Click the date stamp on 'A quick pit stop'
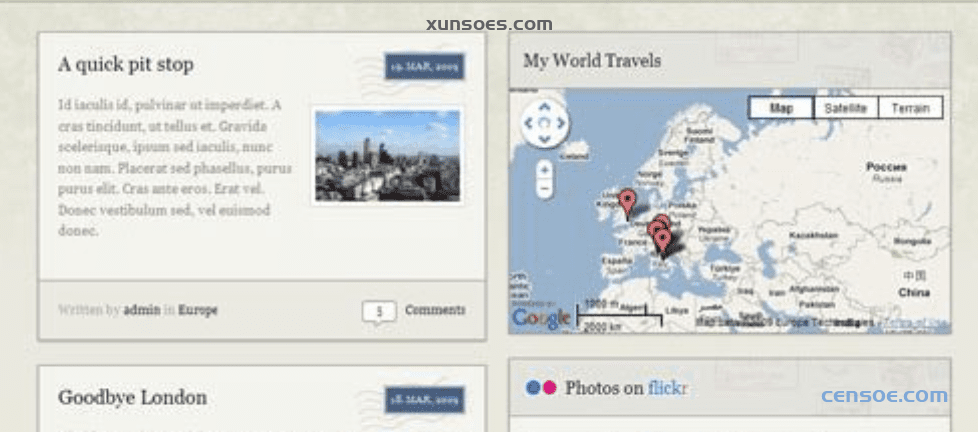The image size is (978, 432). [424, 66]
